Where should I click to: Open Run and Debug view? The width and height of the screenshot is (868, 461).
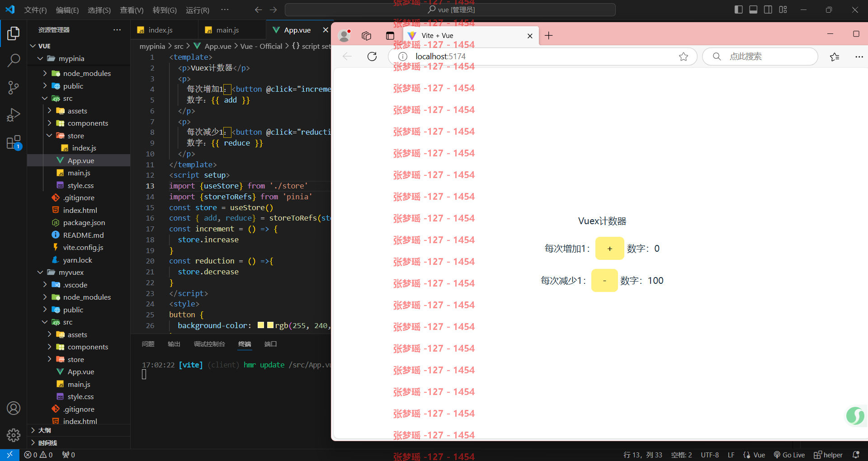pyautogui.click(x=14, y=115)
